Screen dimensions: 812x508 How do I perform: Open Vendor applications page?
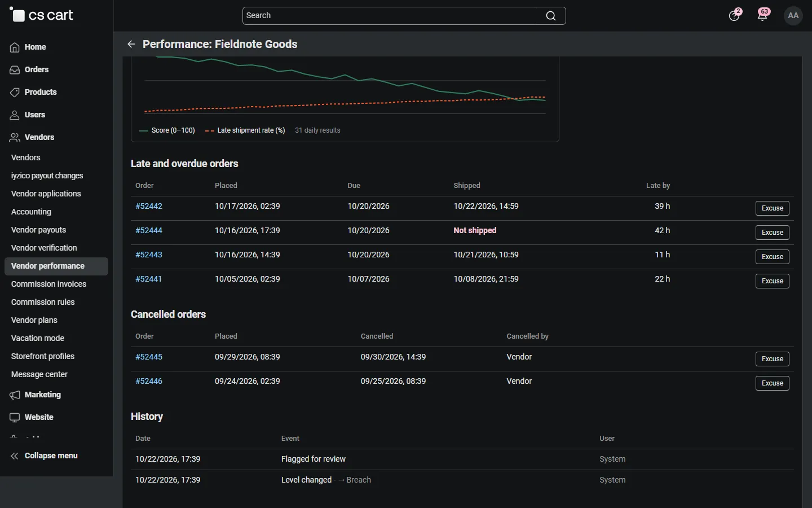point(56,194)
